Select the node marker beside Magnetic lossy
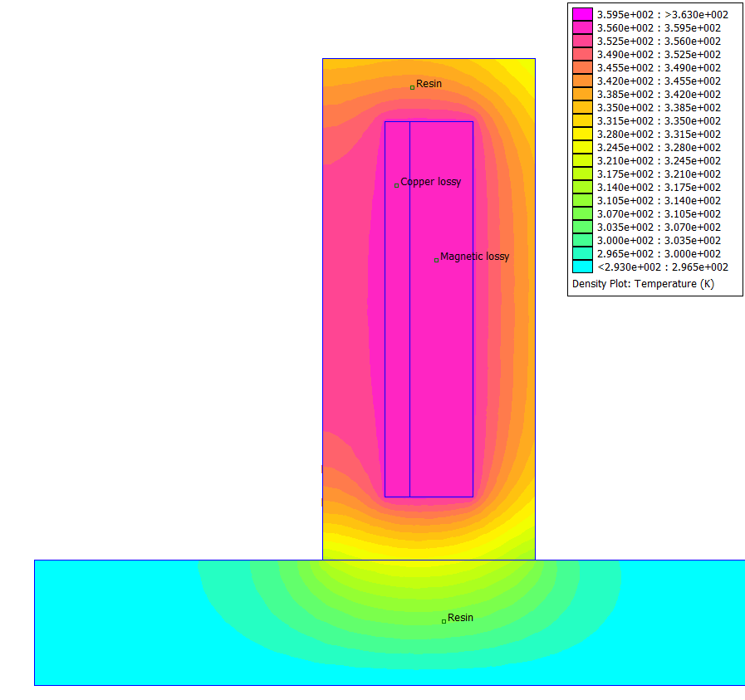 tap(437, 259)
